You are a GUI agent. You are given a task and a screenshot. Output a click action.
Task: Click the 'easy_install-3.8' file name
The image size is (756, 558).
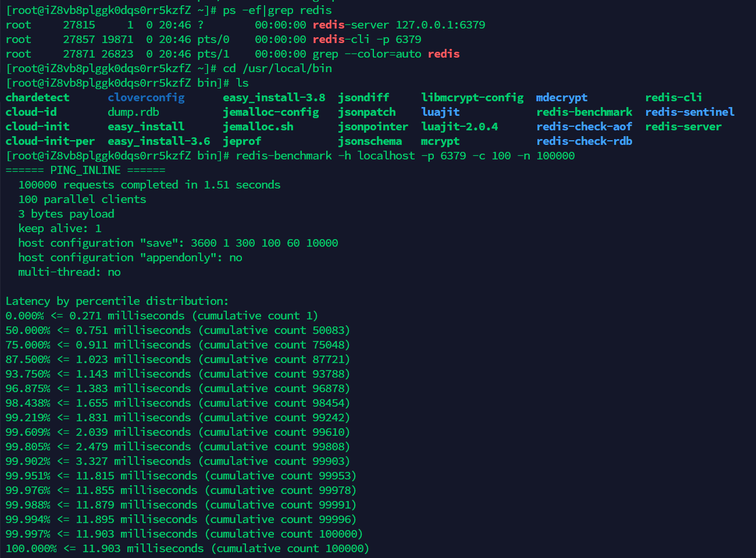[274, 98]
